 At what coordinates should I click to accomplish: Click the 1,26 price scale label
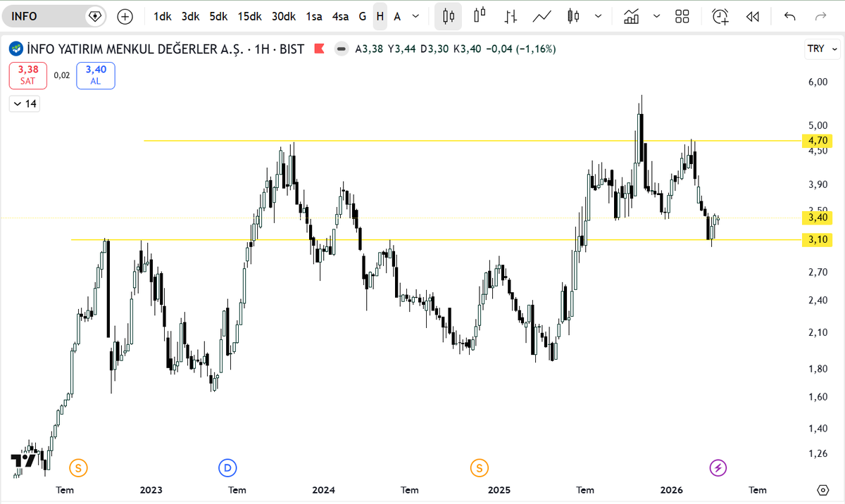tap(818, 454)
